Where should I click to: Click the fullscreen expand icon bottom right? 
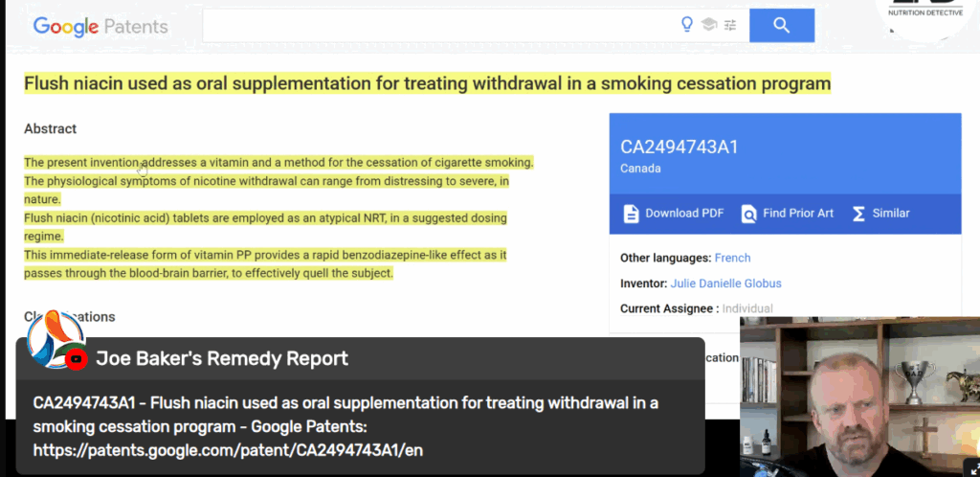pyautogui.click(x=974, y=469)
